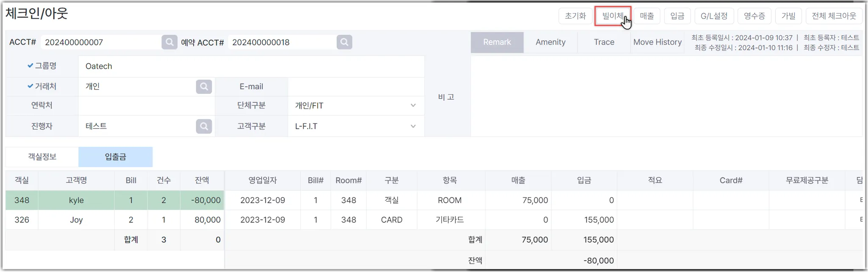Click the G/L설정 button
The width and height of the screenshot is (868, 272).
pyautogui.click(x=714, y=16)
